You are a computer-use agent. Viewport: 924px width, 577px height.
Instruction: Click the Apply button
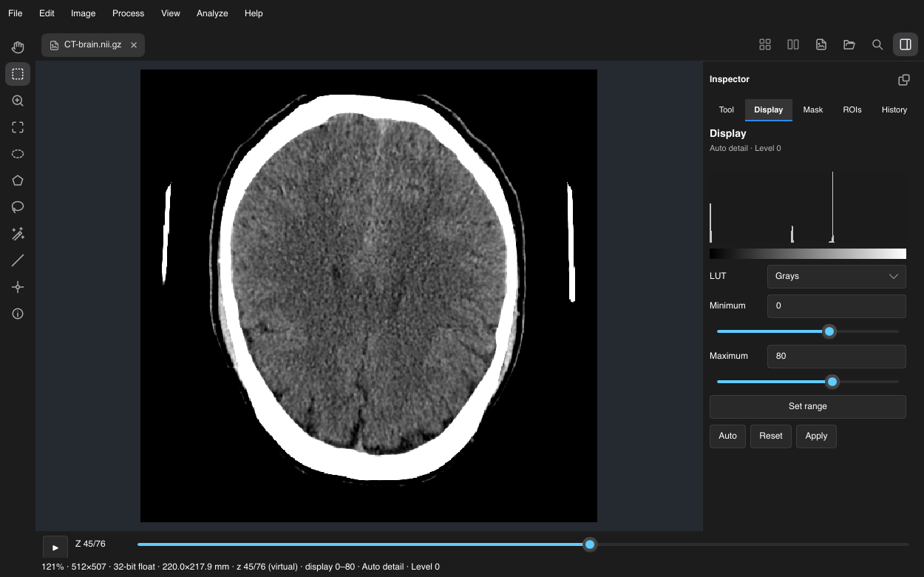point(816,436)
